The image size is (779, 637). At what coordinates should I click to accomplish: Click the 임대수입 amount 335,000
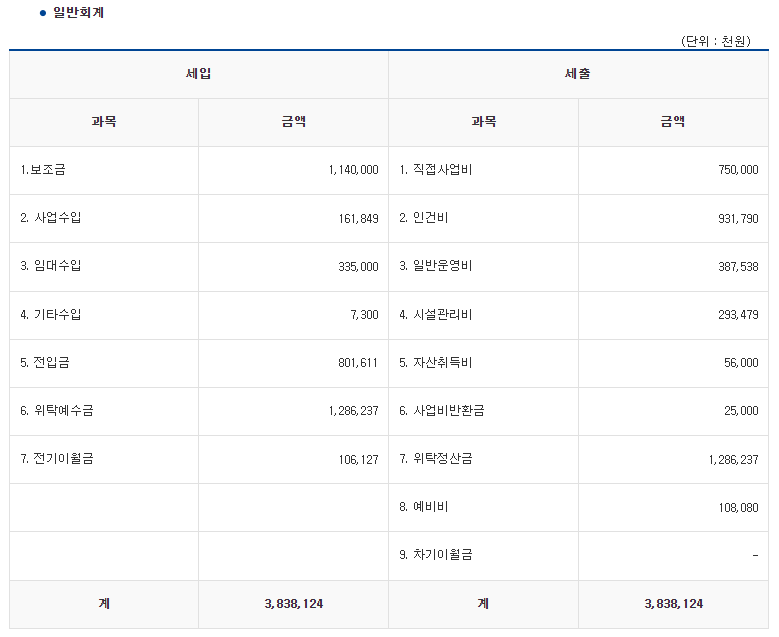(x=359, y=267)
